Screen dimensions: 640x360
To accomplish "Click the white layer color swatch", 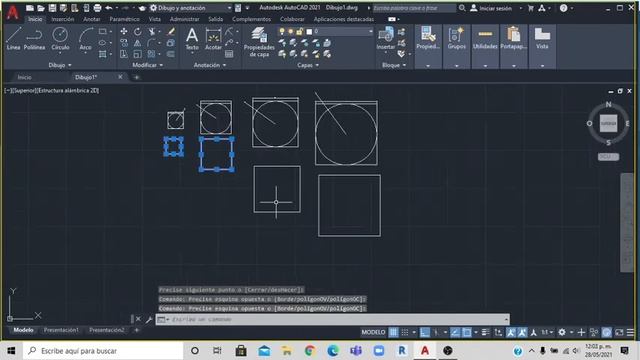I will [309, 31].
